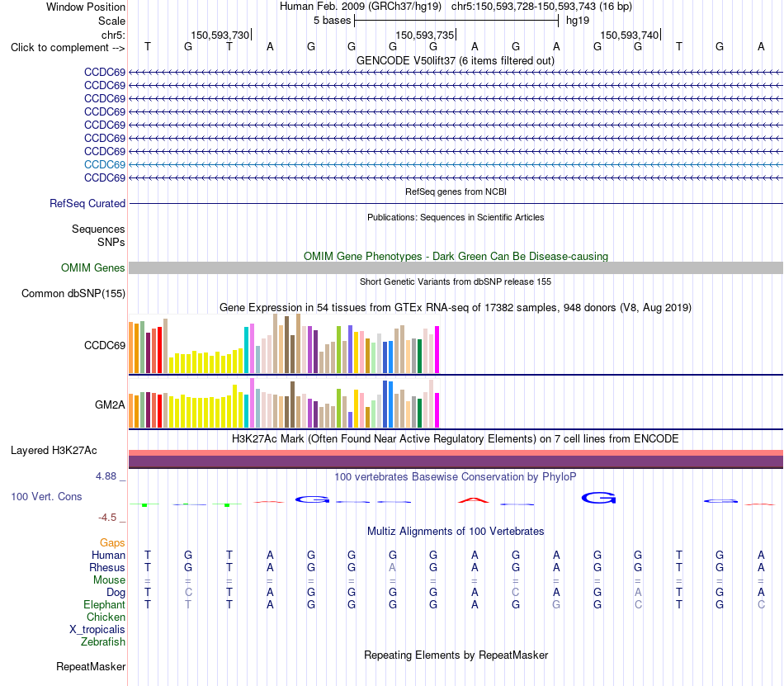Click the 4.88 PhyloP upper scale value

[x=106, y=476]
